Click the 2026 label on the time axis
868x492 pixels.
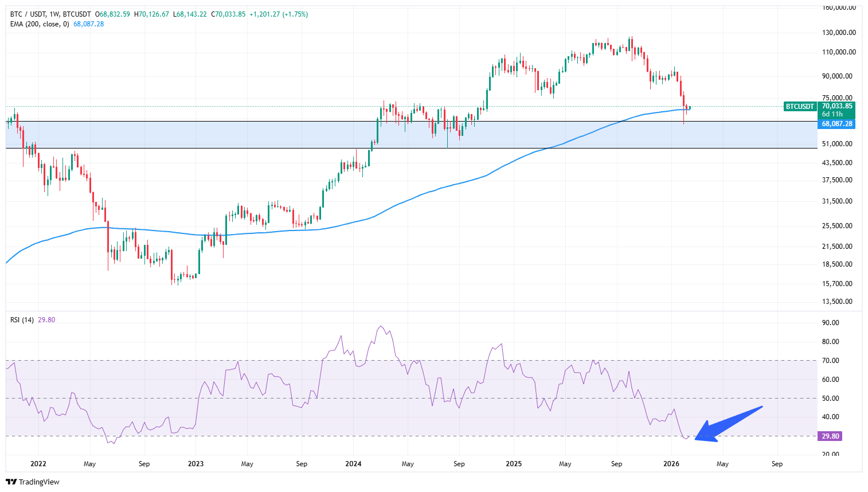pos(671,464)
